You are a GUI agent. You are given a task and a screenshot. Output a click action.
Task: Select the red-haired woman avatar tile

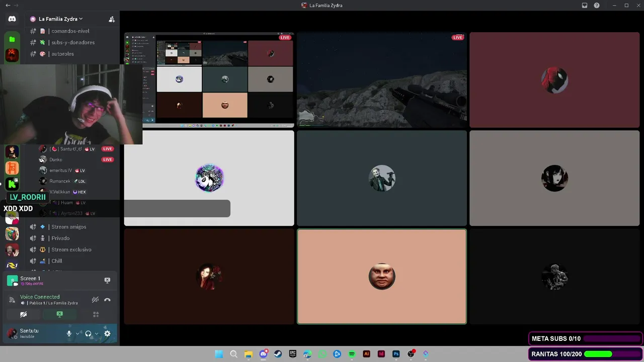(x=209, y=277)
